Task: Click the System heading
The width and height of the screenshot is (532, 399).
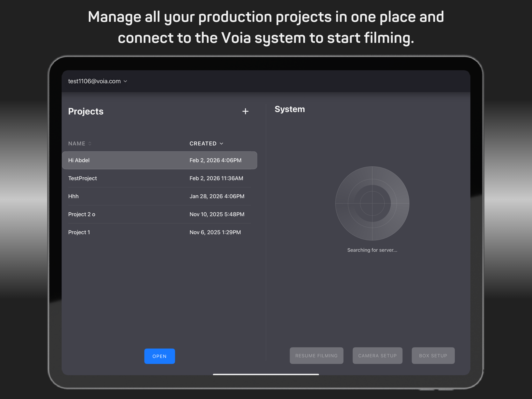Action: (x=290, y=109)
